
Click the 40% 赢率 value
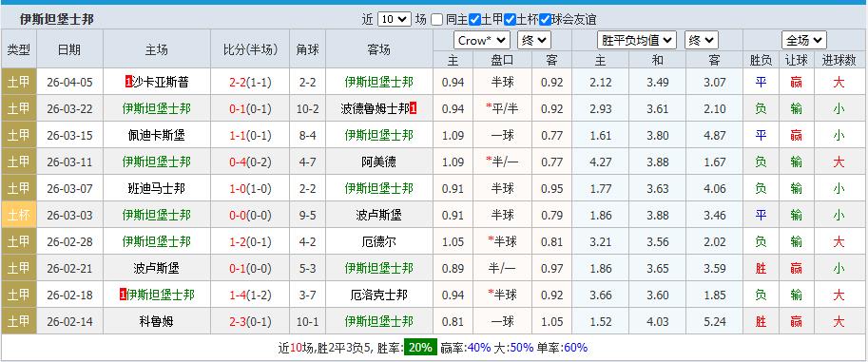tap(479, 348)
